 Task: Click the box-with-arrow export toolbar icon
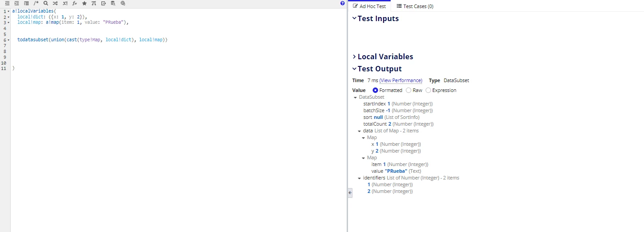[x=104, y=3]
